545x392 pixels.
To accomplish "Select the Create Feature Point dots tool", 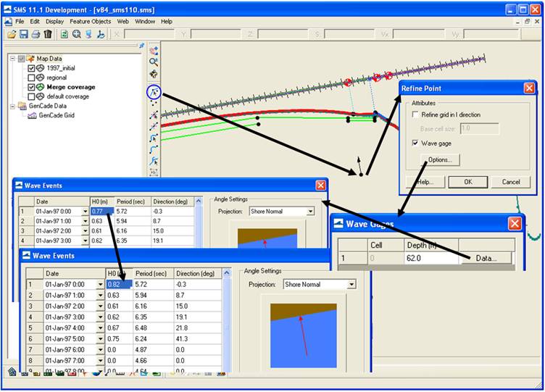I will 154,103.
